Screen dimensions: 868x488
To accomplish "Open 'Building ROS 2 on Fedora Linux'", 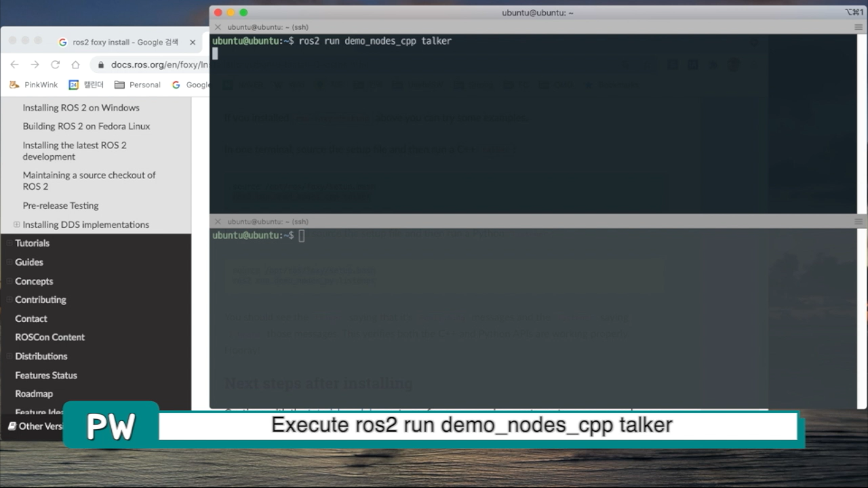I will (86, 126).
